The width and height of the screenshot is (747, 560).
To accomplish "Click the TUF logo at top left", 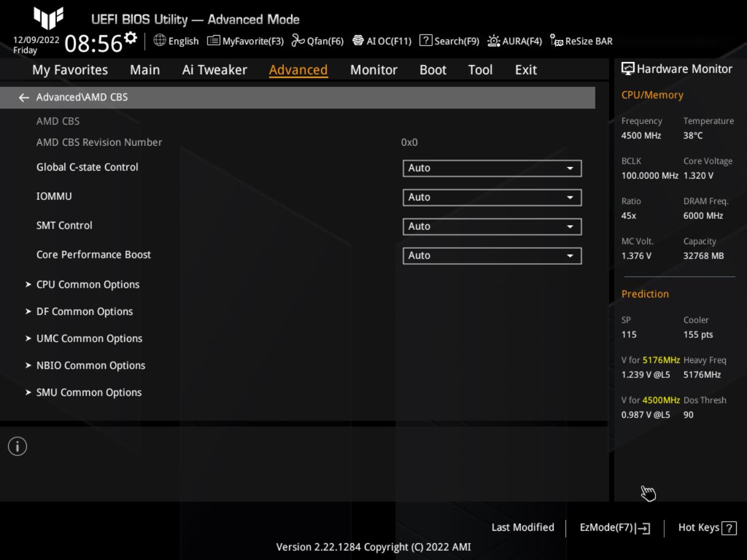I will tap(48, 18).
